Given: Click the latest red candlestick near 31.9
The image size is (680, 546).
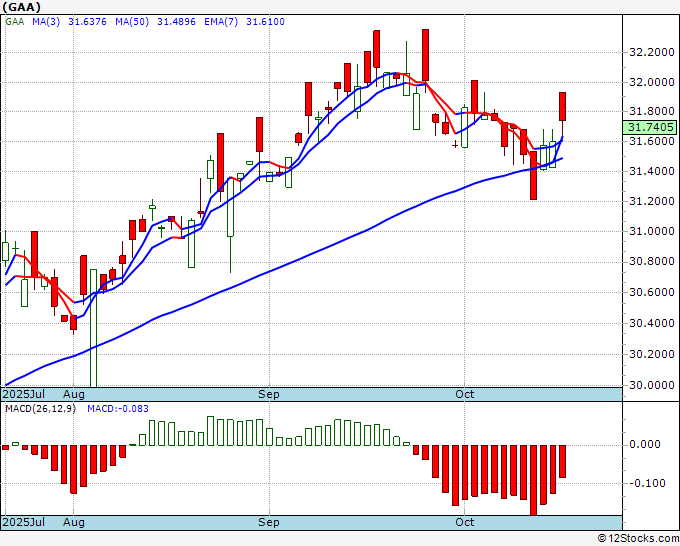Looking at the screenshot, I should 562,106.
